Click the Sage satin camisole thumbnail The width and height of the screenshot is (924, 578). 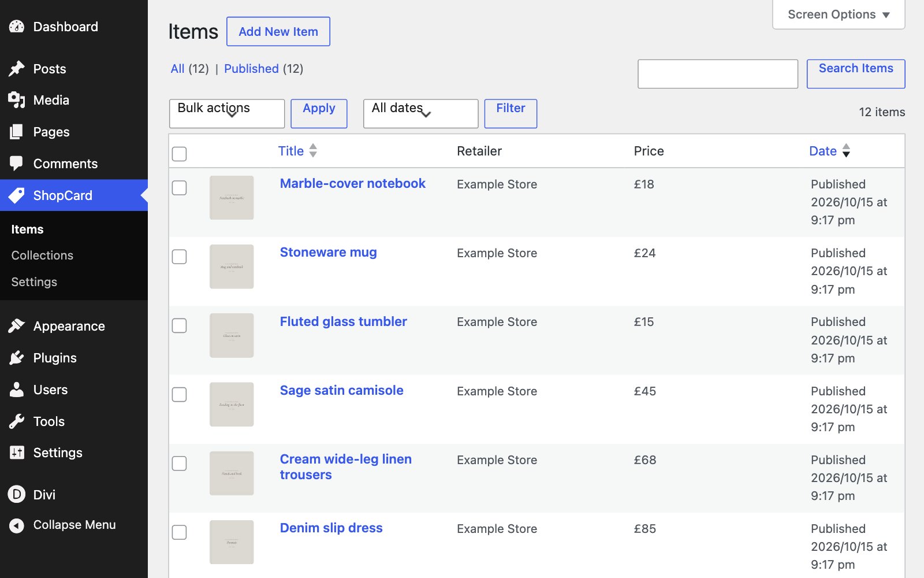232,405
